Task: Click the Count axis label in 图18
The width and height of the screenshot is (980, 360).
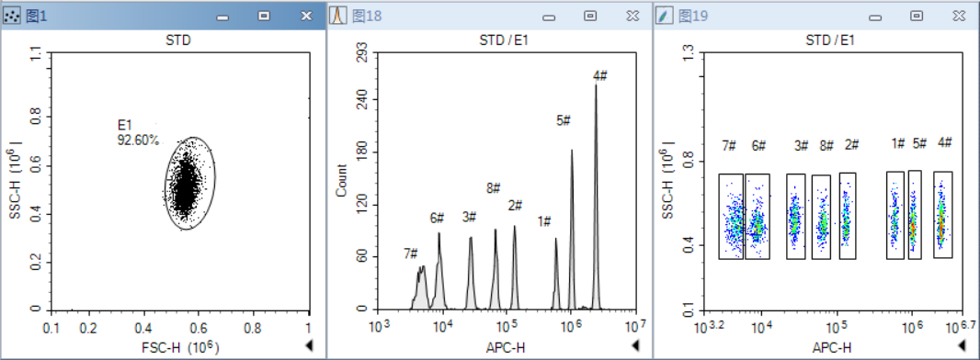Action: [x=341, y=180]
